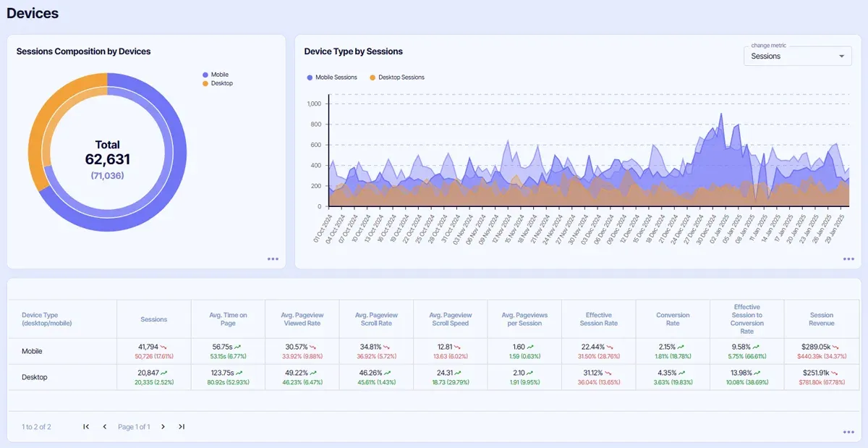Click the Desktop scroll speed 24.31

[446, 373]
